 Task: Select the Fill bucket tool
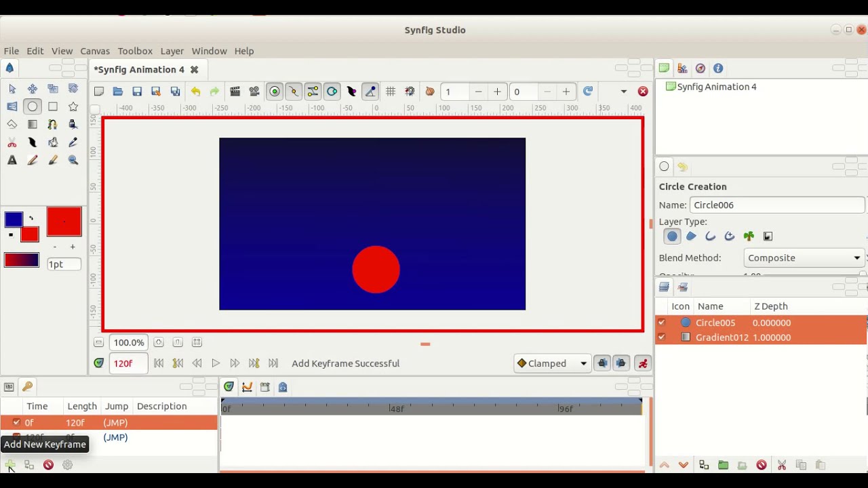point(53,142)
